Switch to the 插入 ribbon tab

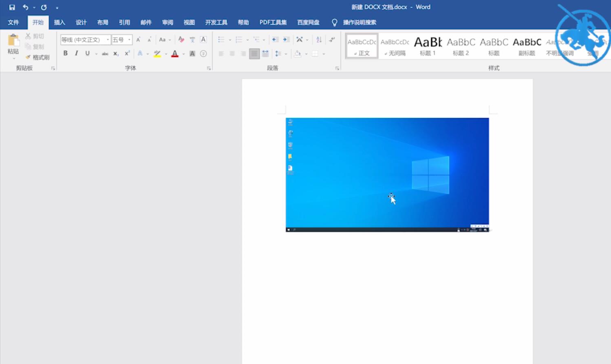[60, 22]
